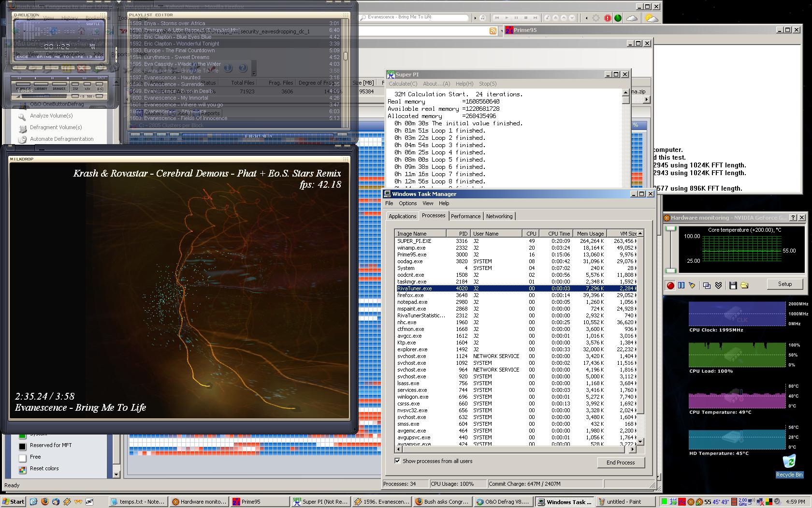Viewport: 812px width, 508px height.
Task: Open the View menu in Task Manager
Action: [x=428, y=203]
